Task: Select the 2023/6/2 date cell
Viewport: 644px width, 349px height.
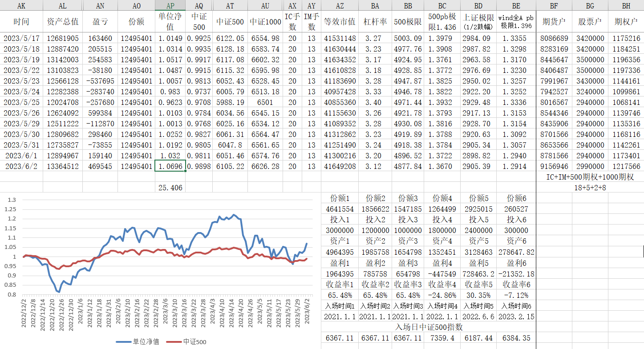Action: point(21,166)
